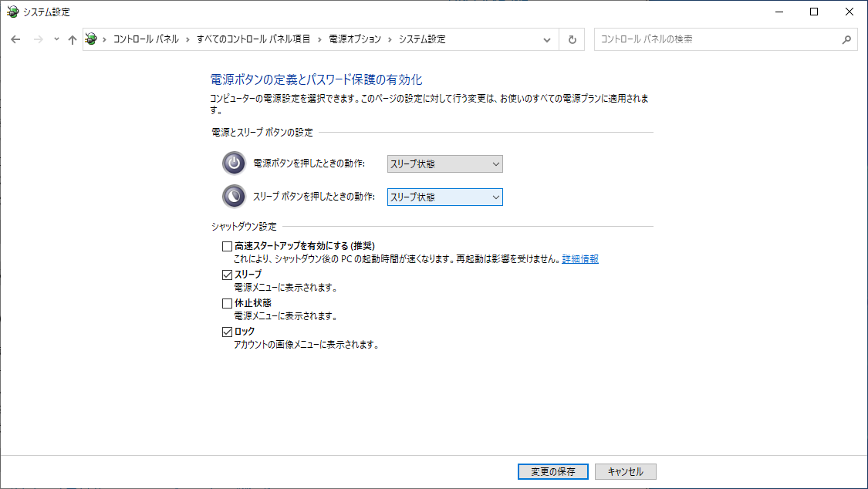Click the search magnifier icon
The height and width of the screenshot is (489, 868).
pos(846,39)
